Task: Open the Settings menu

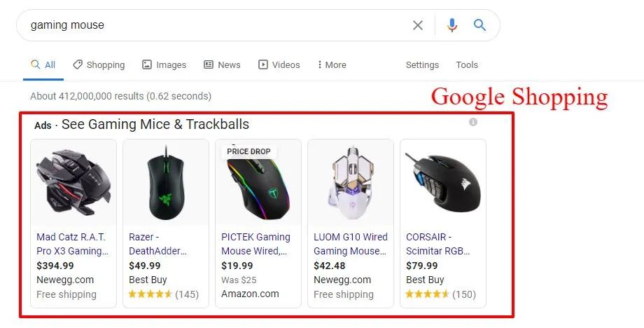Action: click(x=422, y=64)
